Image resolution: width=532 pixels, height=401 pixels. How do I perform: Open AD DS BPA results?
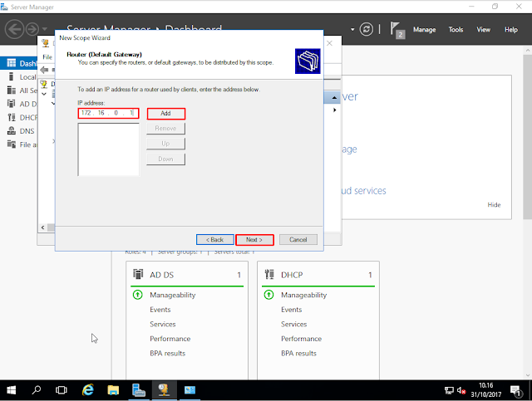pos(168,354)
